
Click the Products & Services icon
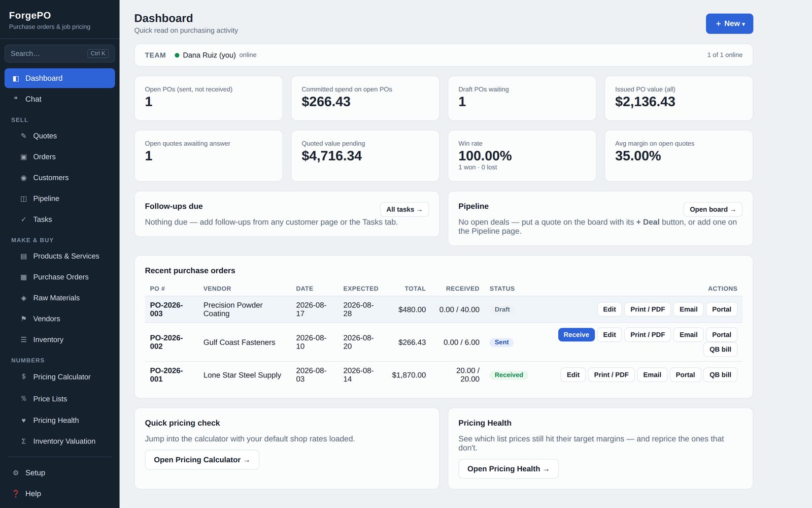pyautogui.click(x=23, y=256)
